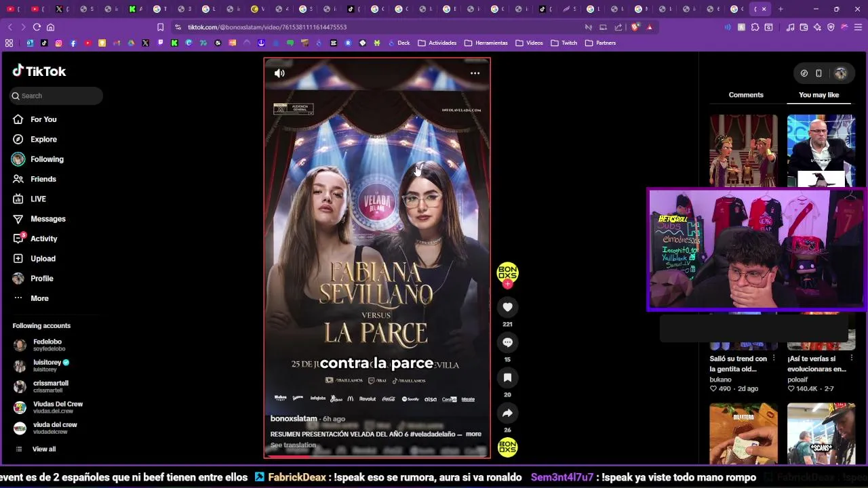The width and height of the screenshot is (868, 488).
Task: Expand the Herramientas bookmarks folder
Action: tap(486, 43)
